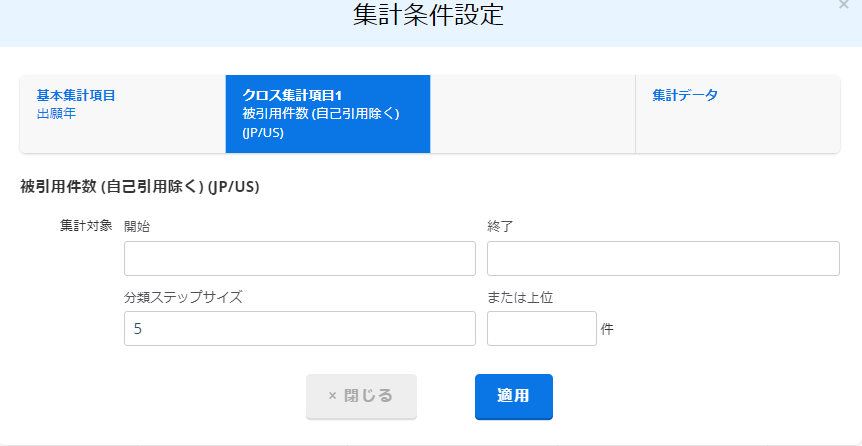Click the 分類ステップサイズ field containing 5
This screenshot has height=446, width=862.
299,328
